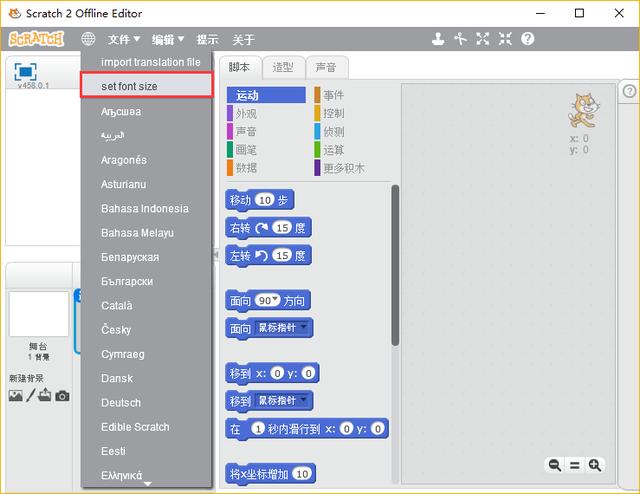Zoom out the scripts area

point(555,465)
